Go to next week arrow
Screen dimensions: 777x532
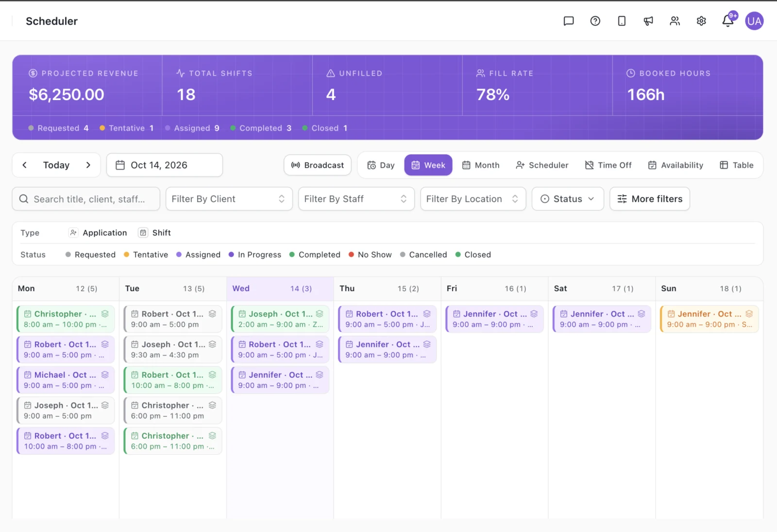88,165
